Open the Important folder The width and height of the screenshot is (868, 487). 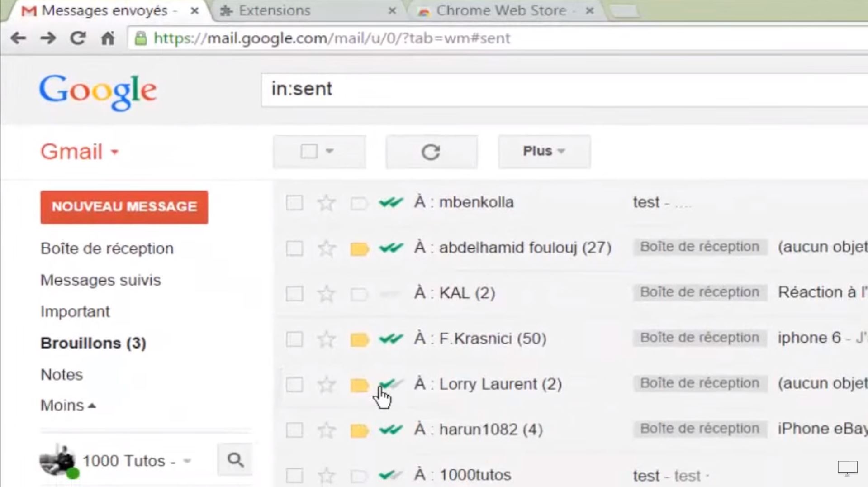[75, 311]
